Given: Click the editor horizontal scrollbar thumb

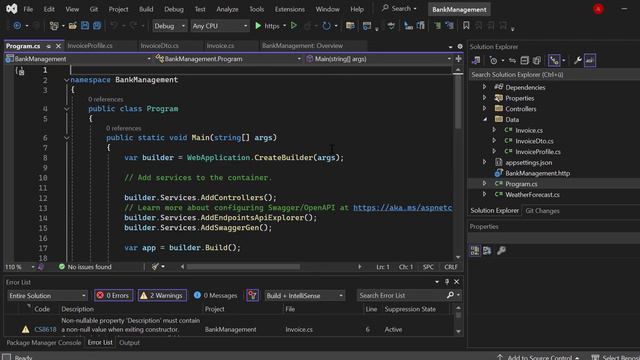Looking at the screenshot, I should 243,267.
